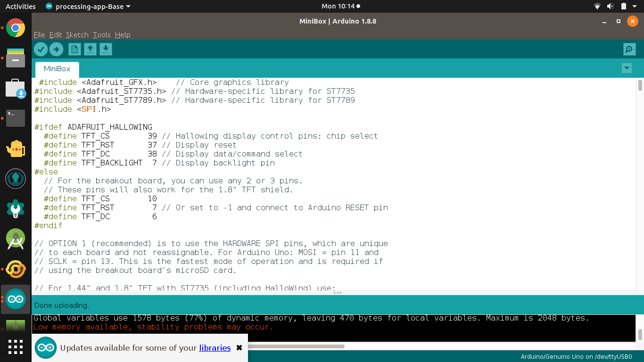Click the Arduino logo in the updates popup

coord(46,348)
